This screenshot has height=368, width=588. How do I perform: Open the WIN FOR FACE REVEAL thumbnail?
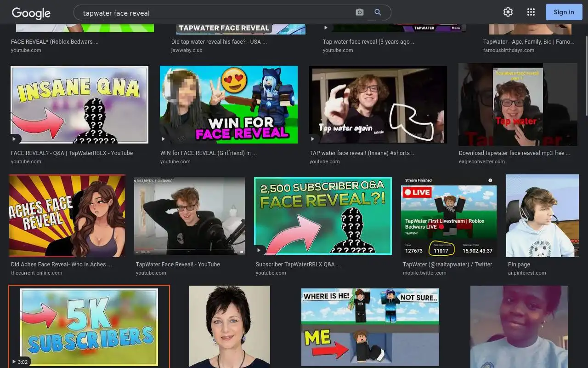[x=229, y=104]
